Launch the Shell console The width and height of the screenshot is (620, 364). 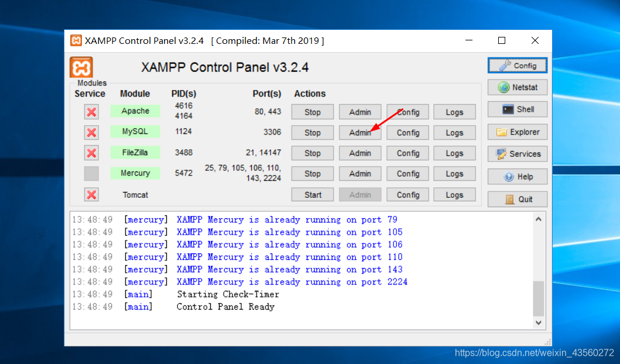517,109
